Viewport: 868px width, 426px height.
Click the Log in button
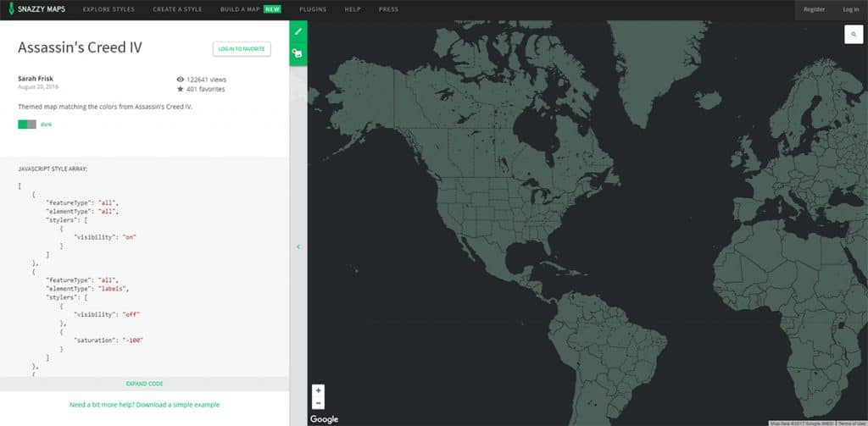[851, 9]
